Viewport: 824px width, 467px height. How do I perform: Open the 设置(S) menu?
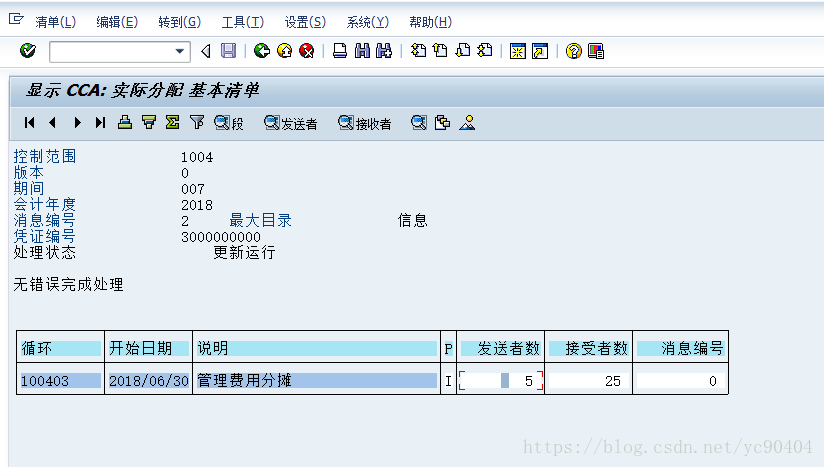pos(305,22)
